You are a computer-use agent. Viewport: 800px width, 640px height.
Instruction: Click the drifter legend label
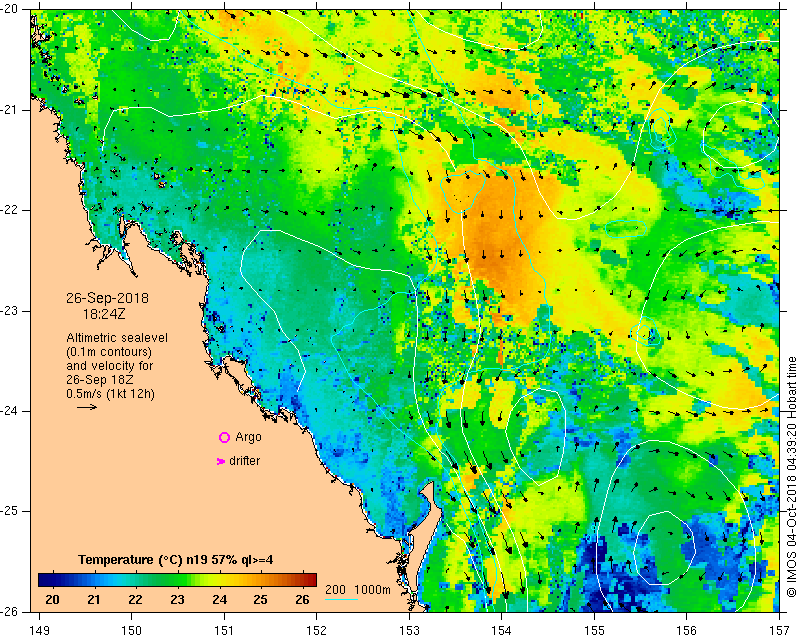pos(244,461)
